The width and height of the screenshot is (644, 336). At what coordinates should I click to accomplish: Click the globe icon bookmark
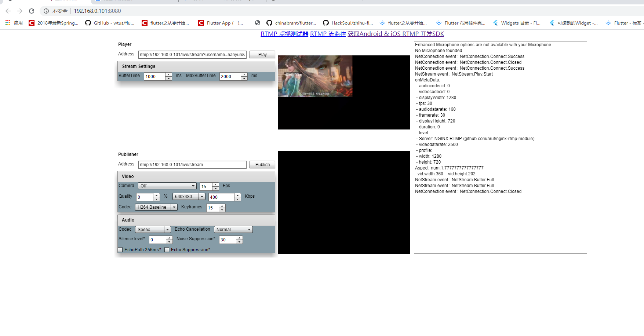(258, 23)
